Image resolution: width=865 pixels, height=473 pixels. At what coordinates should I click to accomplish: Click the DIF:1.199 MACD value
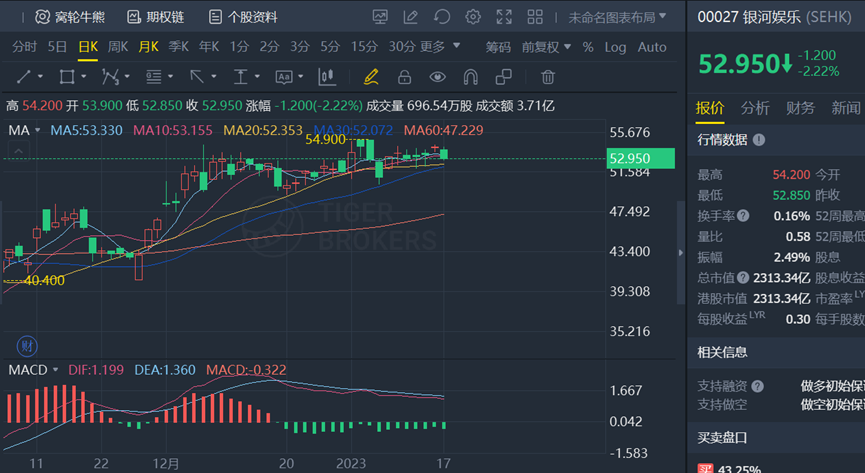[96, 370]
